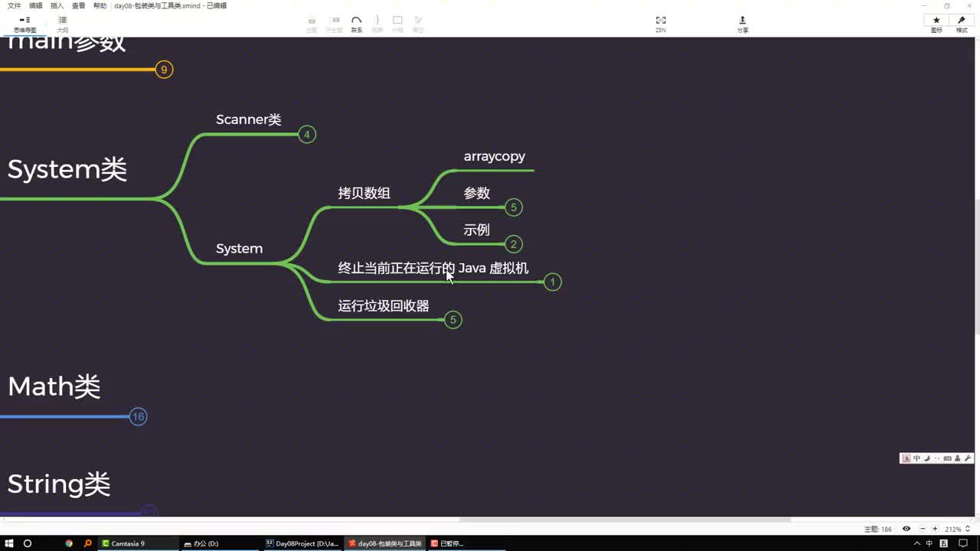The image size is (980, 551).
Task: Select the String类 main topic
Action: [x=59, y=484]
